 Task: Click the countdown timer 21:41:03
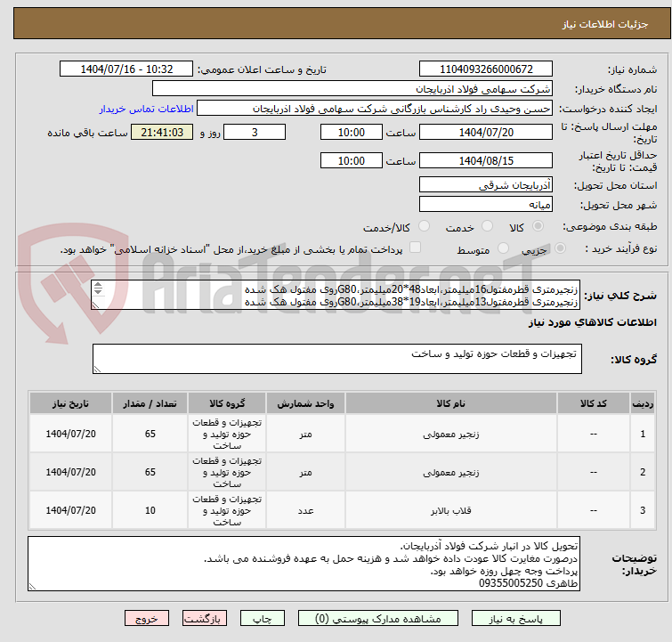pos(162,132)
